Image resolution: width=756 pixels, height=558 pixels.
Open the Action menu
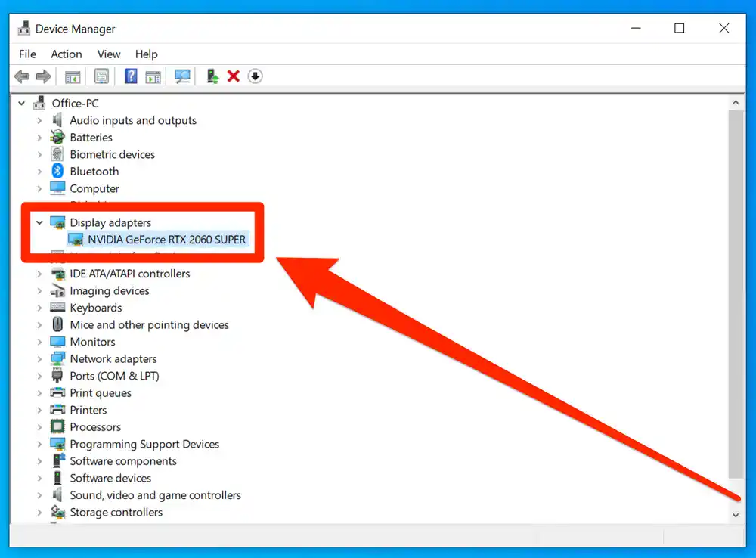tap(67, 54)
